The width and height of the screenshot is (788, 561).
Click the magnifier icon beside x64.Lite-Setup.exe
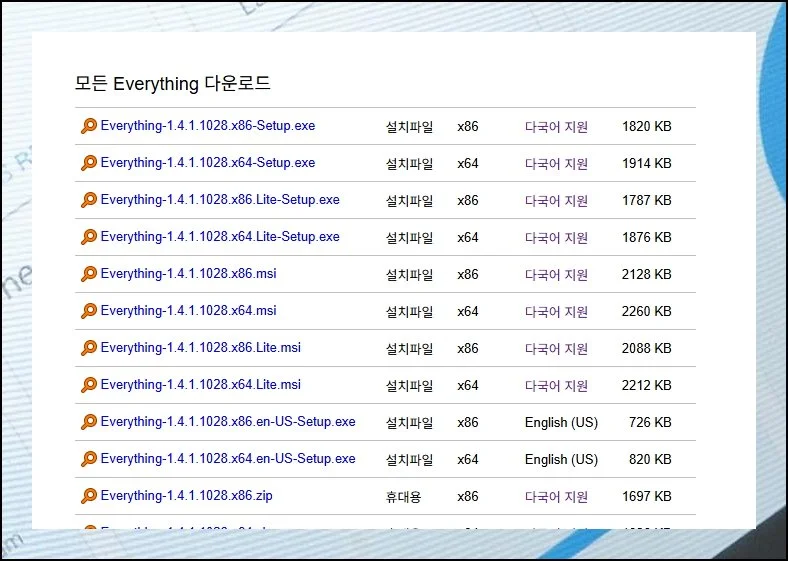(88, 237)
